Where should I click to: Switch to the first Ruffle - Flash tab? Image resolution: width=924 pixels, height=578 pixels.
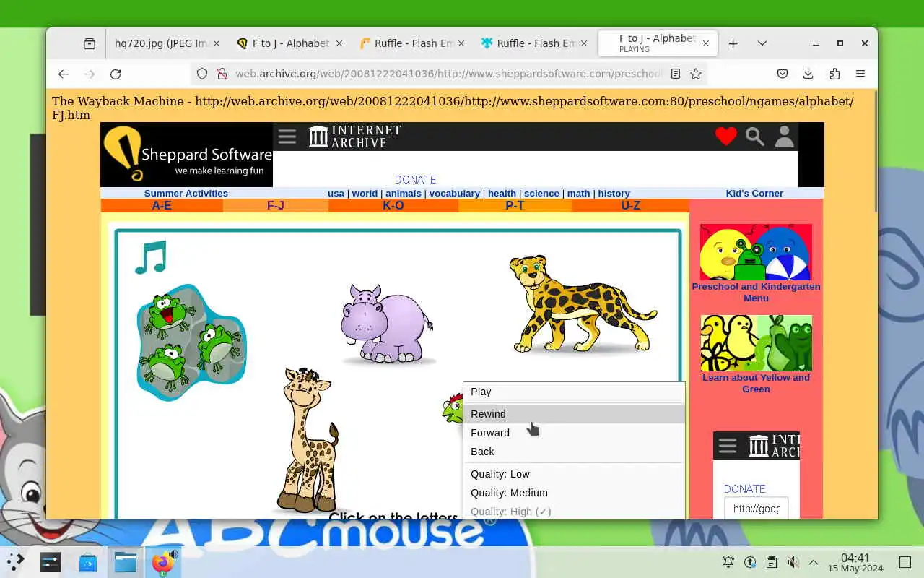pyautogui.click(x=413, y=43)
